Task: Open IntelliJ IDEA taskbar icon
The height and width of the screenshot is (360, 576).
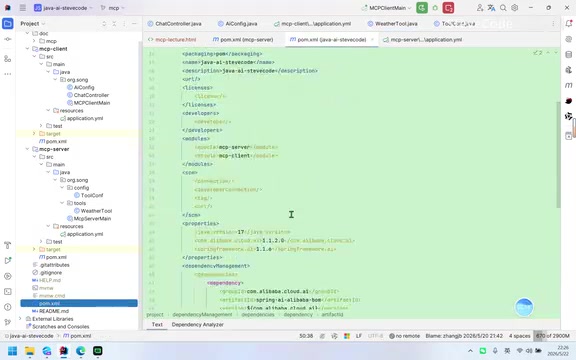Action: [64, 351]
